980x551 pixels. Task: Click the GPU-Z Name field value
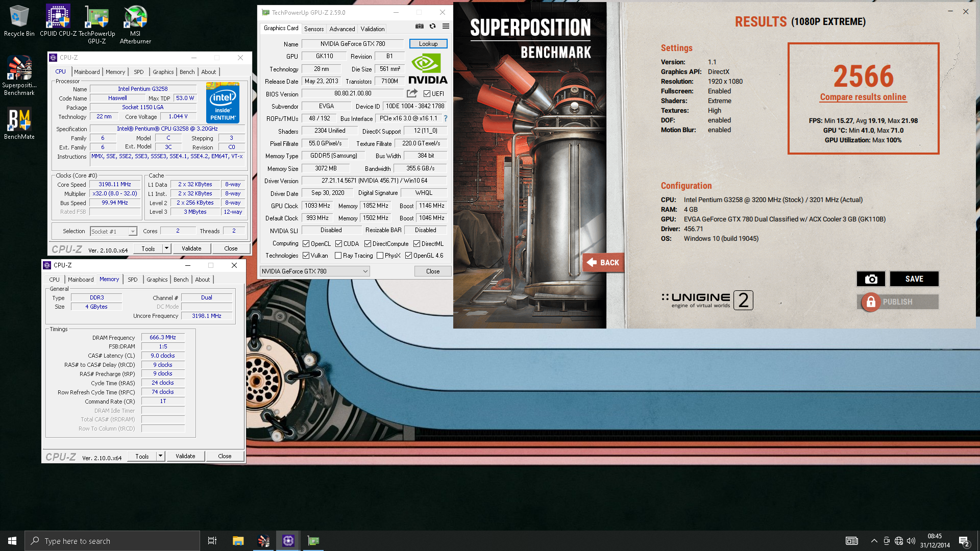[353, 44]
